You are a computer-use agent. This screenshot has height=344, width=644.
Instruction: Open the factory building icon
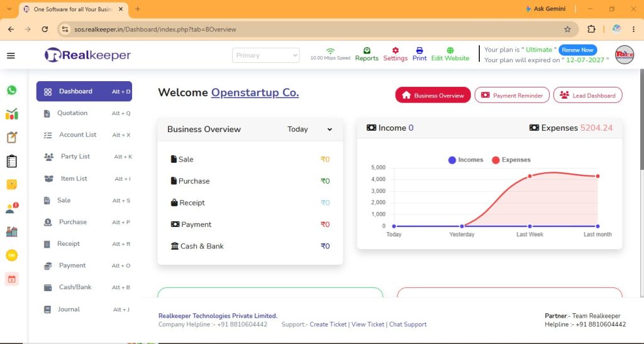click(x=12, y=231)
